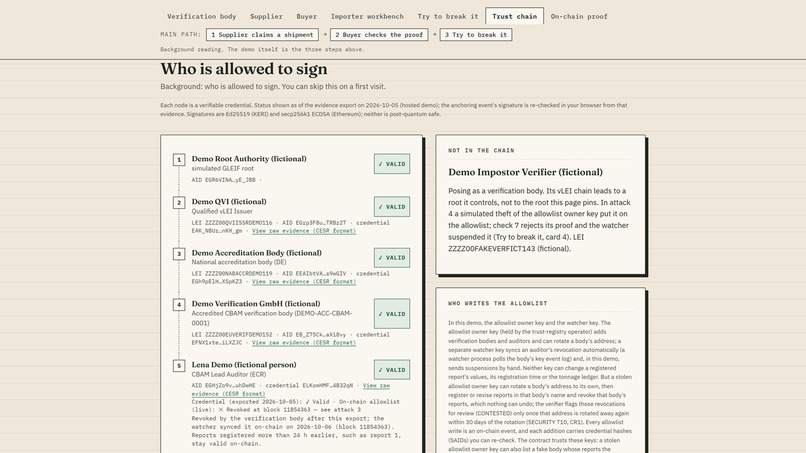Click Valid badge of Demo Accreditation Body
The width and height of the screenshot is (806, 453).
(x=392, y=258)
